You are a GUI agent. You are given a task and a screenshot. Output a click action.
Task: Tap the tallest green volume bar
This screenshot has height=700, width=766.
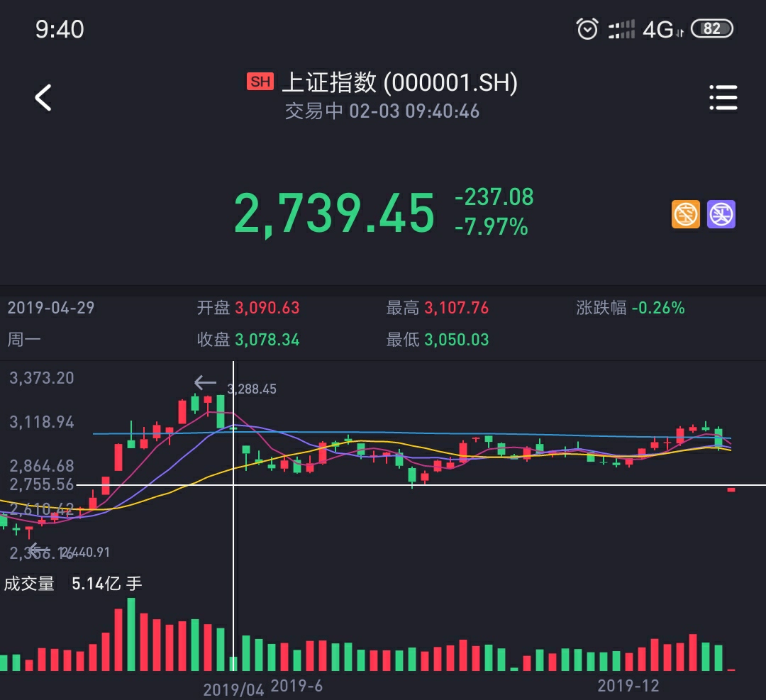(x=131, y=634)
